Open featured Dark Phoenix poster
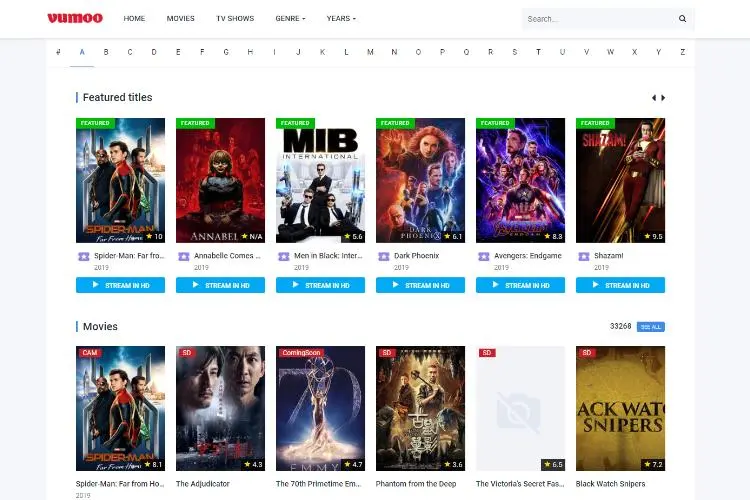The image size is (750, 500). click(x=420, y=180)
